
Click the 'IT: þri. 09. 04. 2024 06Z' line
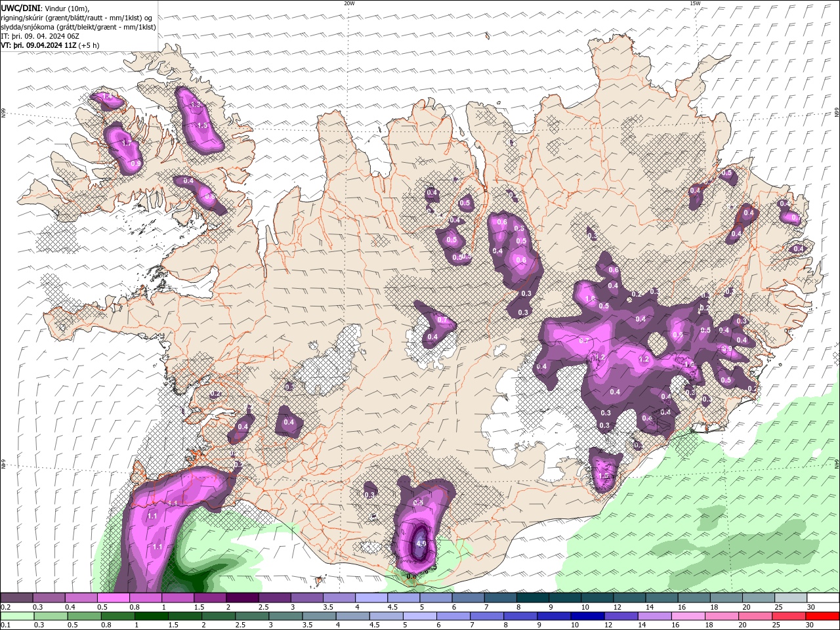(41, 36)
